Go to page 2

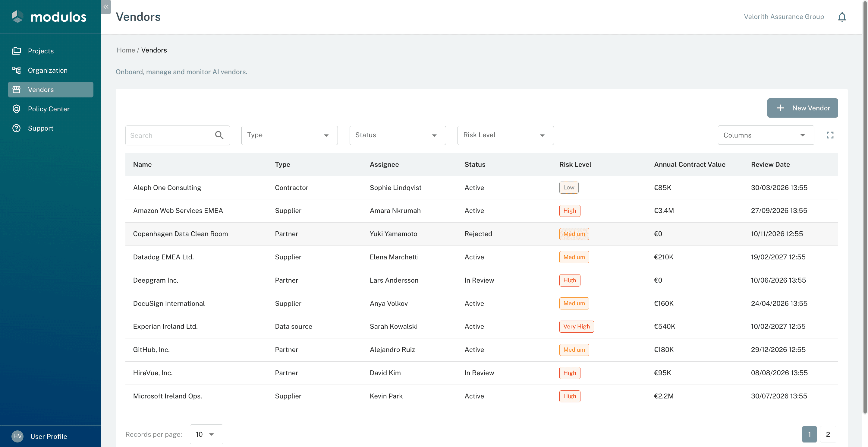pyautogui.click(x=828, y=434)
